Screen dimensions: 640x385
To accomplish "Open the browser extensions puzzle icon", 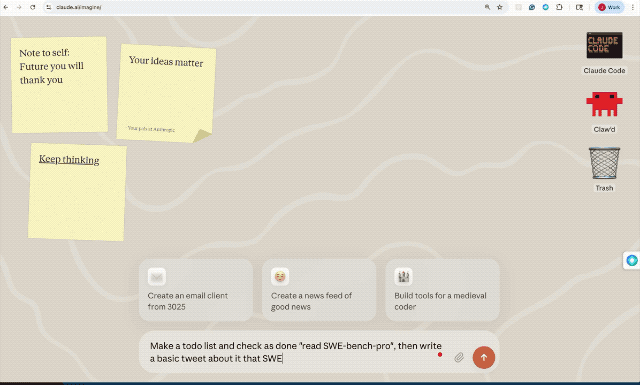I will [x=559, y=7].
